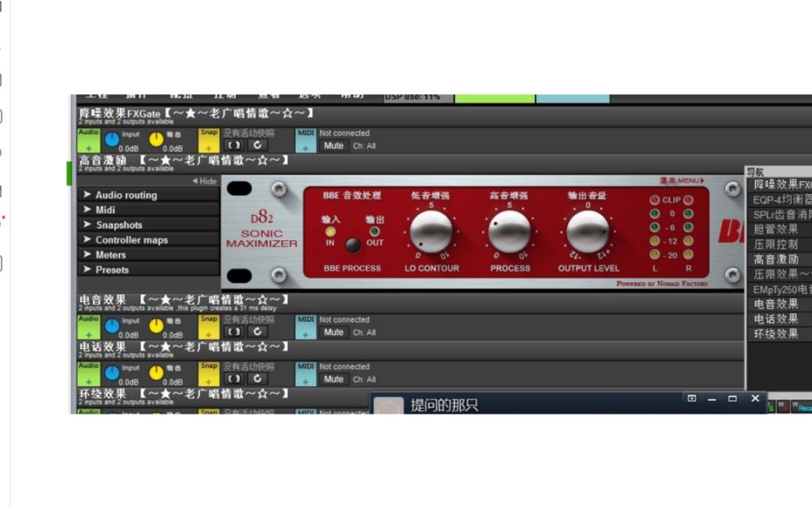Select 压限效果 in the navigation list
The image size is (812, 507).
click(x=780, y=274)
